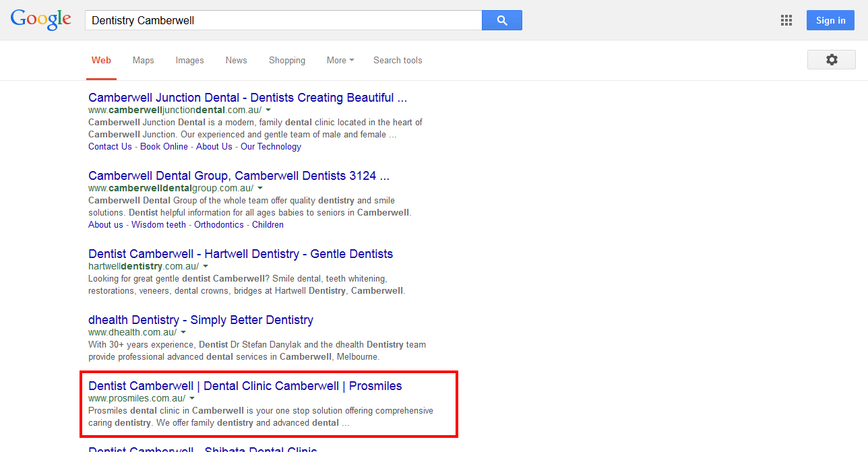Focus the search box containing Dentistry Camberwell
This screenshot has height=452, width=868.
(283, 20)
